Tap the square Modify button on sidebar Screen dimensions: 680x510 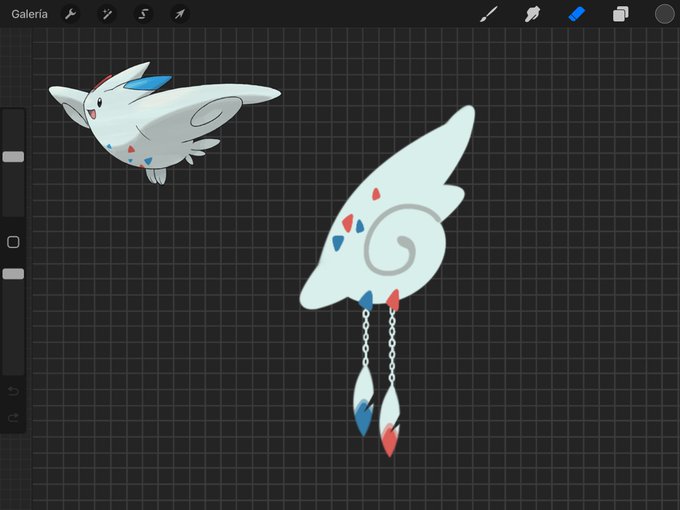pyautogui.click(x=13, y=242)
